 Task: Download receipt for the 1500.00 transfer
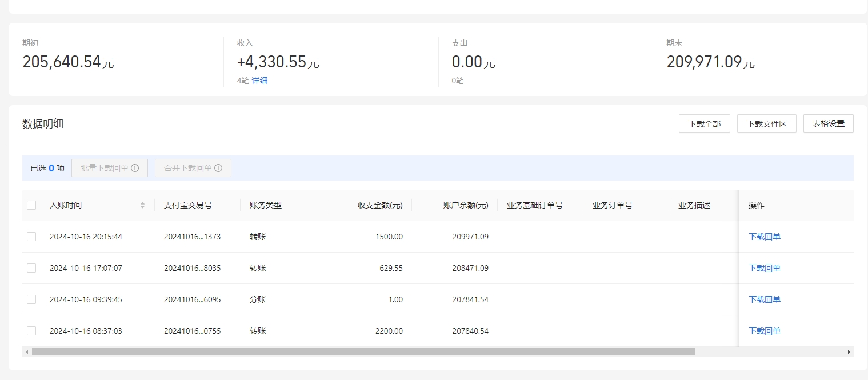[x=765, y=236]
